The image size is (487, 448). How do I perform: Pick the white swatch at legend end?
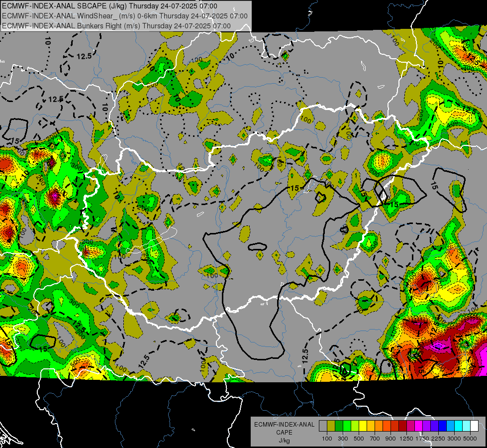pyautogui.click(x=474, y=426)
